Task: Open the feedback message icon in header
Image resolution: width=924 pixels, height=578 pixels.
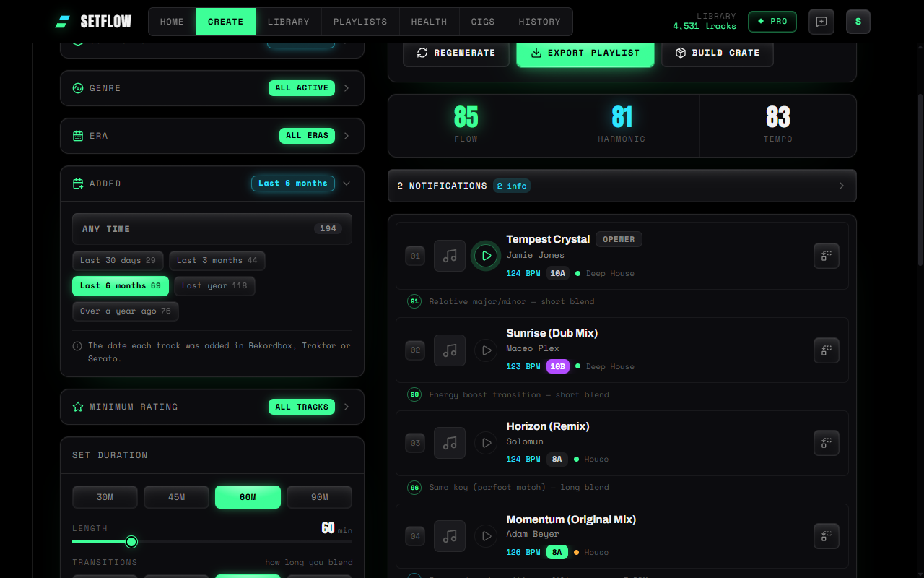Action: [821, 22]
